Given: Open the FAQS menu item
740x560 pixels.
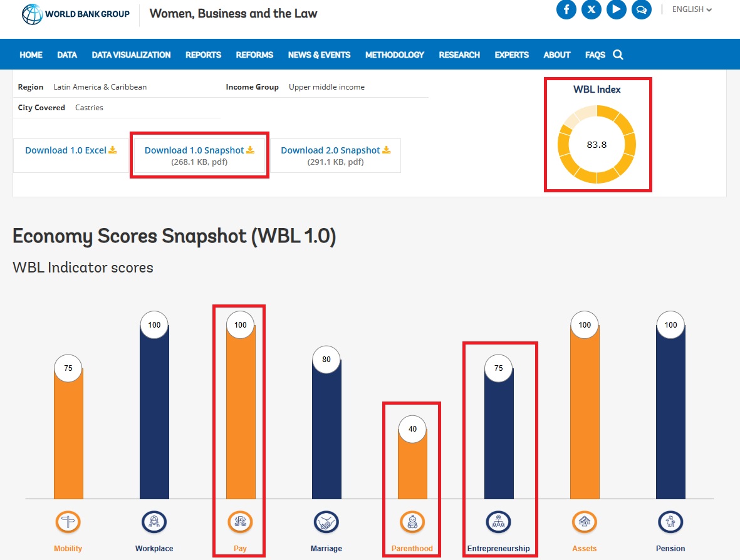Looking at the screenshot, I should coord(596,54).
